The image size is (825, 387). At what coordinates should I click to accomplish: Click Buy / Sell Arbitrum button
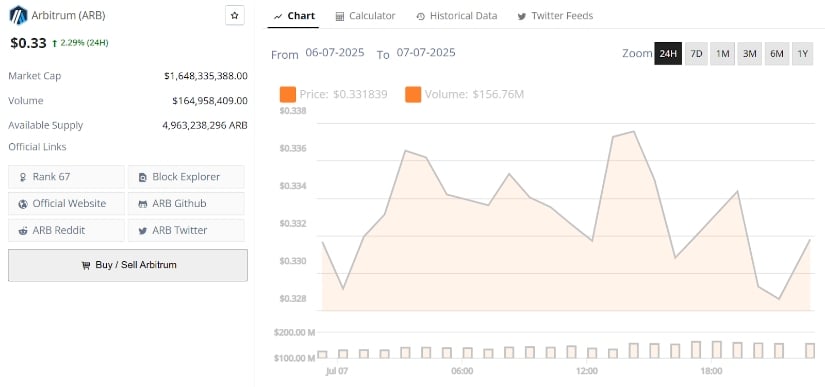128,266
